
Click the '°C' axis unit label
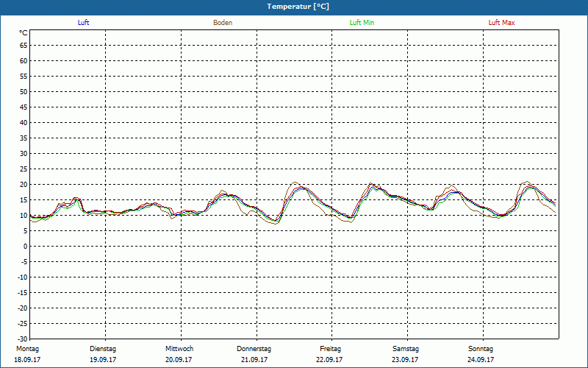tap(24, 33)
